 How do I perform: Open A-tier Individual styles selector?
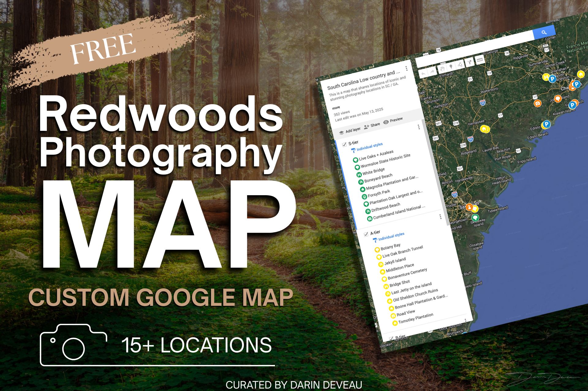(x=389, y=237)
